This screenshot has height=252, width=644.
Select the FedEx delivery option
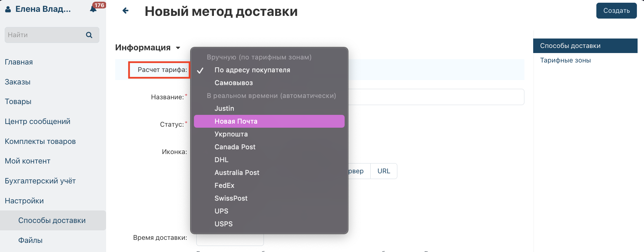(224, 185)
